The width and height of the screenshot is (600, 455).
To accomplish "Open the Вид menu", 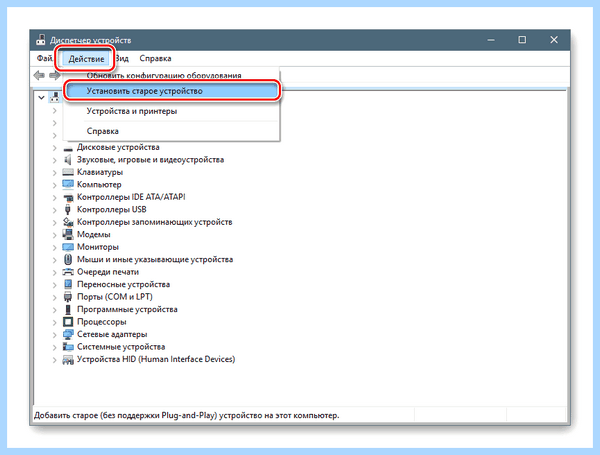I will (122, 59).
